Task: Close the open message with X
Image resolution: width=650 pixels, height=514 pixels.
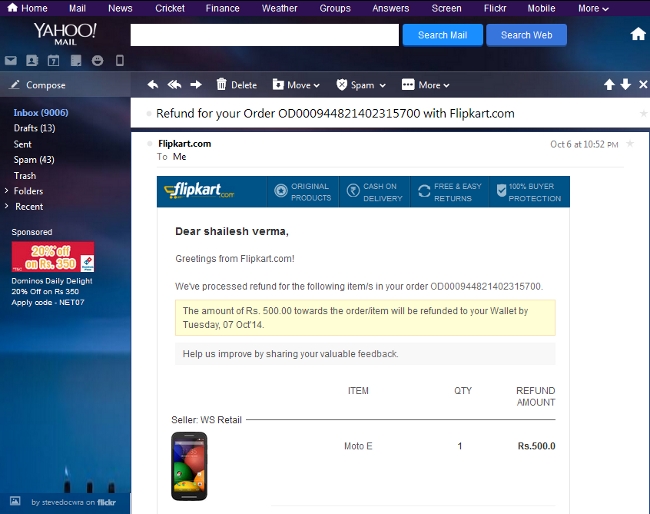Action: (x=643, y=85)
